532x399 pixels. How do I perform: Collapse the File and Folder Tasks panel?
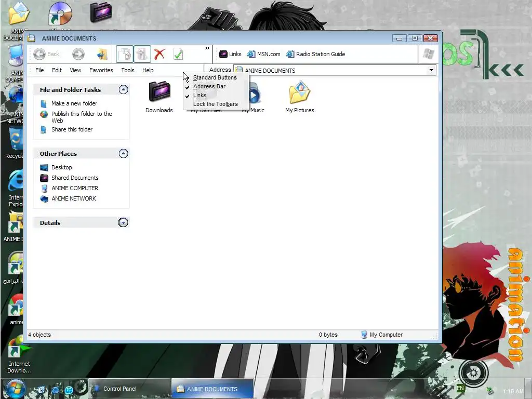click(123, 89)
